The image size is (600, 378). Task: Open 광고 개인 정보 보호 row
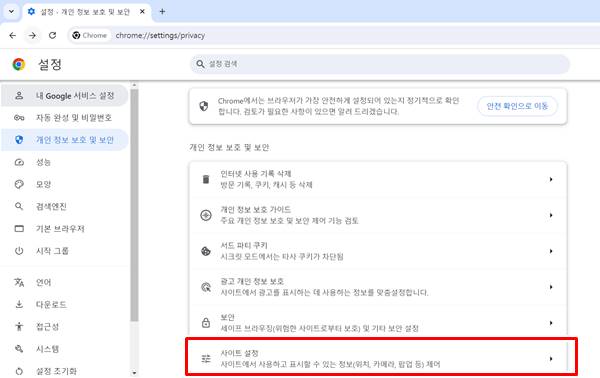point(378,287)
